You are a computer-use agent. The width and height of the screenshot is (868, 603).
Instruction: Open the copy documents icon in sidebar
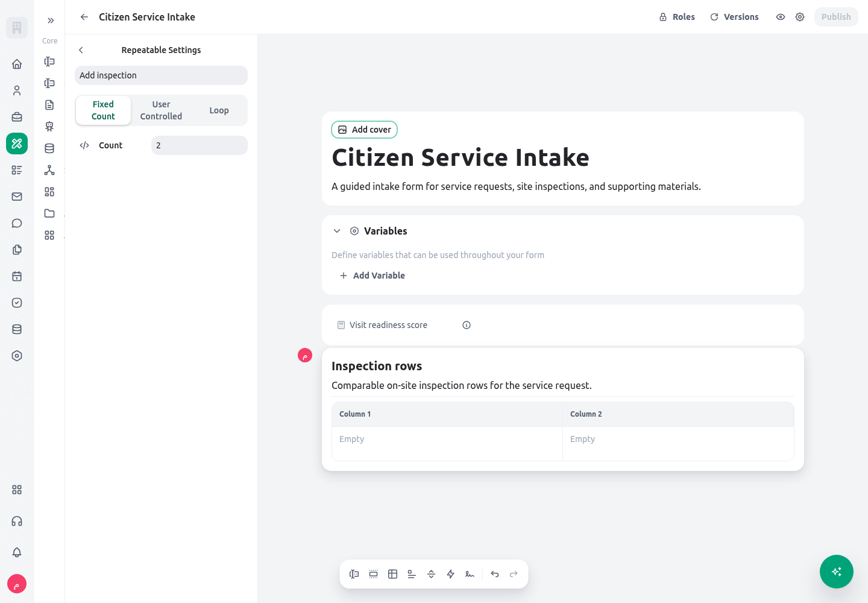pos(17,250)
